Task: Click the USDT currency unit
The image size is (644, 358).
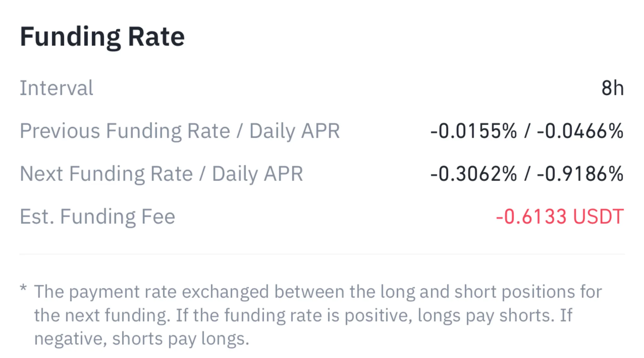Action: pos(598,217)
